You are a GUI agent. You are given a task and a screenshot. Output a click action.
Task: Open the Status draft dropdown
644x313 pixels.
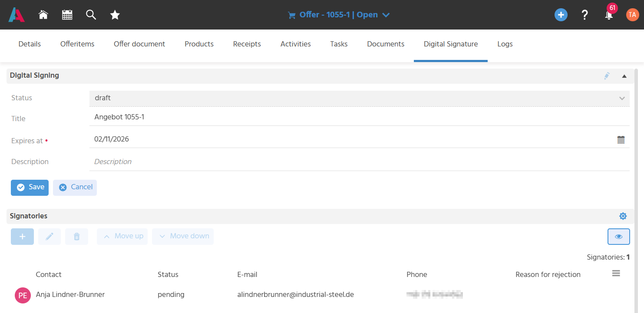[x=360, y=99]
